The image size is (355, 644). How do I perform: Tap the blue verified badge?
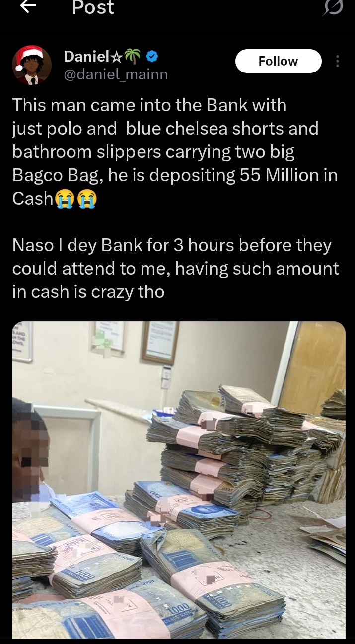click(x=153, y=57)
